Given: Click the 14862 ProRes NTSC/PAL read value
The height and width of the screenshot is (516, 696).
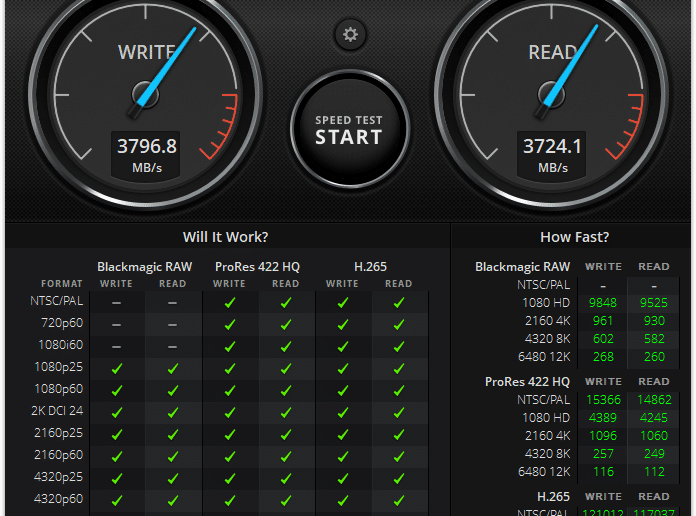Looking at the screenshot, I should (654, 400).
